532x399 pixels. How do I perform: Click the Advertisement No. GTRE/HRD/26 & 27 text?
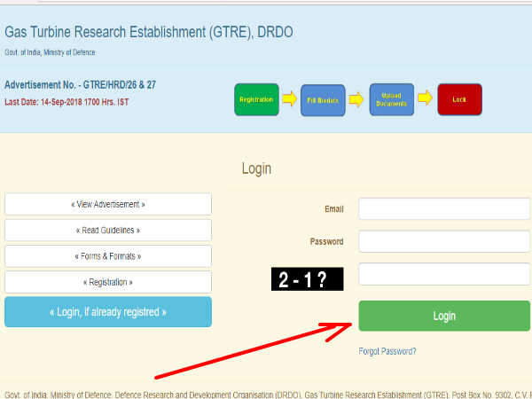tap(80, 85)
